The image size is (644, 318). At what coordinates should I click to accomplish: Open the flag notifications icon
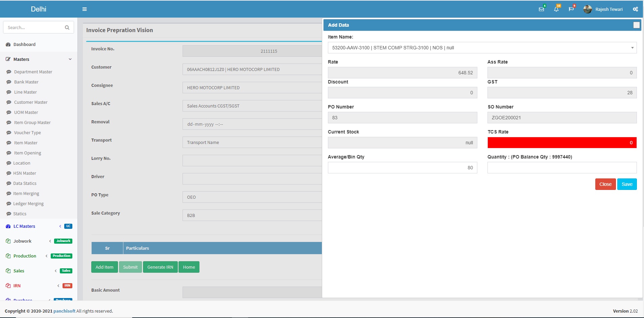coord(571,9)
